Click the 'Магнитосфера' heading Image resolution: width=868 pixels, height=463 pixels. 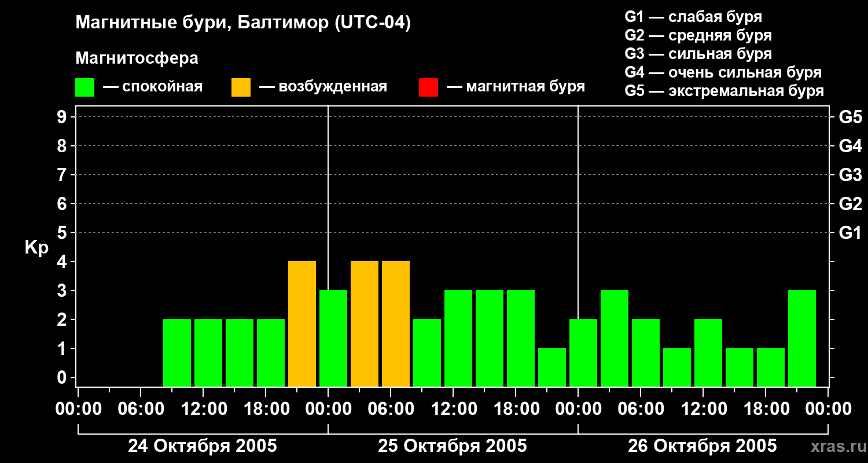pyautogui.click(x=137, y=58)
